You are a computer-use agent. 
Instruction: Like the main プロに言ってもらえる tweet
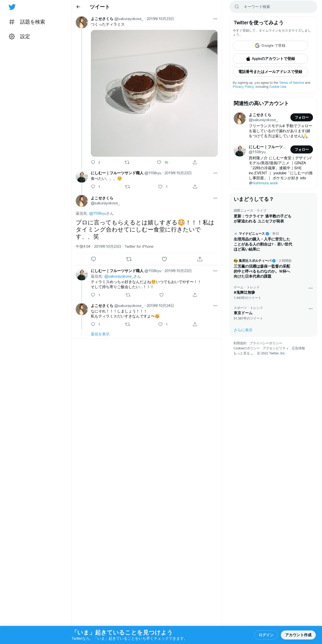164,259
